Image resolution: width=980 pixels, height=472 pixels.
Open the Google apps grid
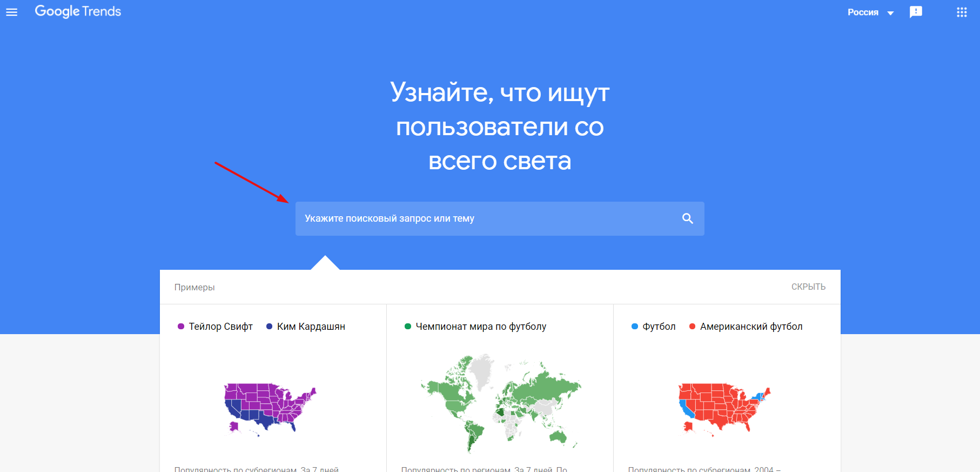[x=962, y=12]
